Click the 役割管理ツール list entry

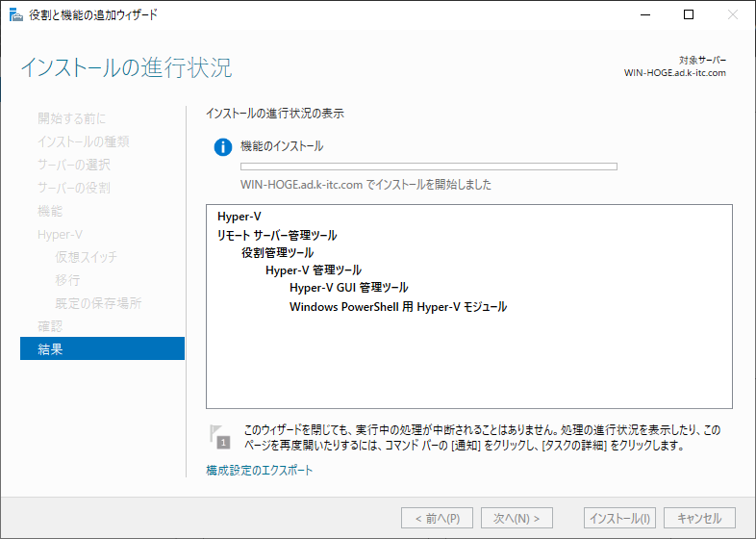coord(278,253)
